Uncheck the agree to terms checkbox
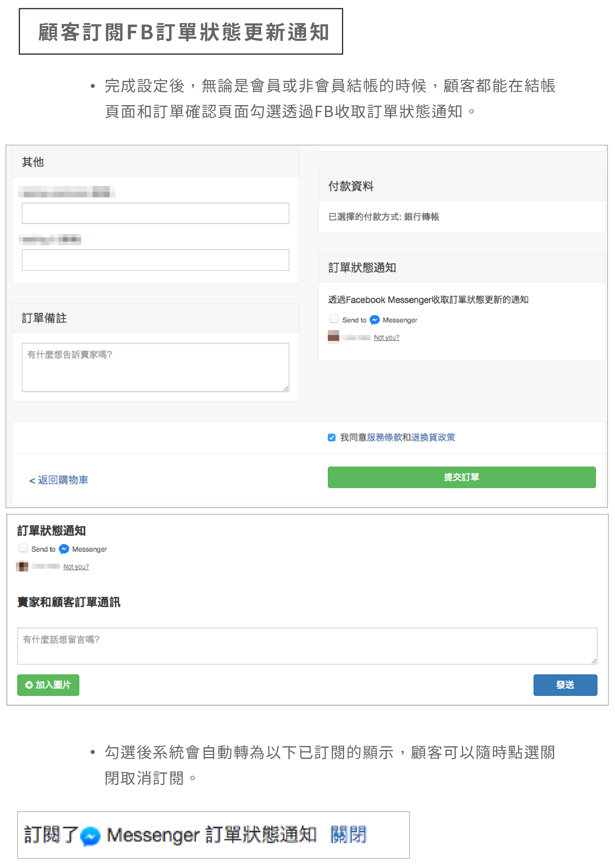This screenshot has width=615, height=868. [331, 438]
